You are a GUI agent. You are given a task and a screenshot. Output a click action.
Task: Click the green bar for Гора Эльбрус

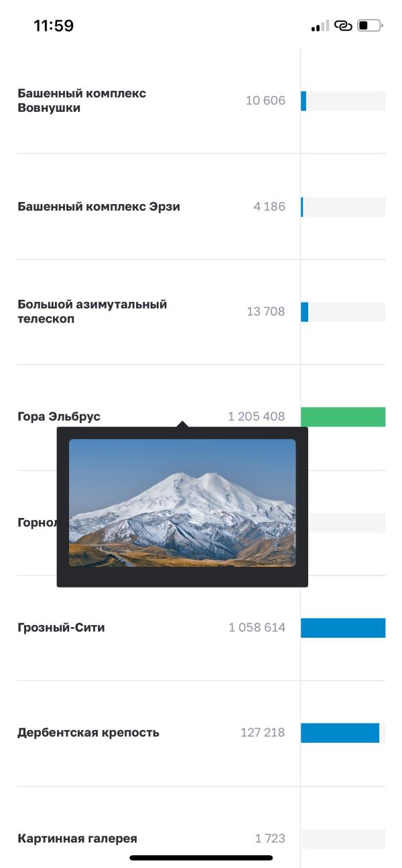click(x=343, y=416)
